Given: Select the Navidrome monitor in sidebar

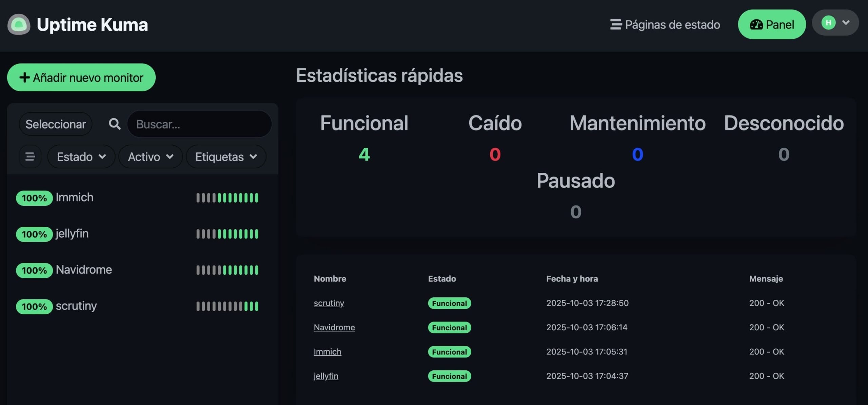Looking at the screenshot, I should click(x=84, y=270).
